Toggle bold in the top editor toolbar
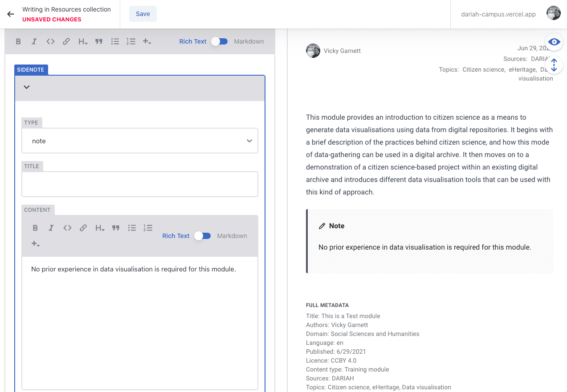The height and width of the screenshot is (392, 567). 18,41
